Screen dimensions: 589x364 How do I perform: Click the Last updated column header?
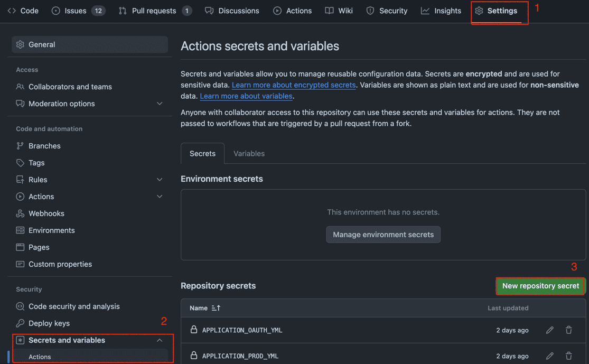(x=508, y=308)
